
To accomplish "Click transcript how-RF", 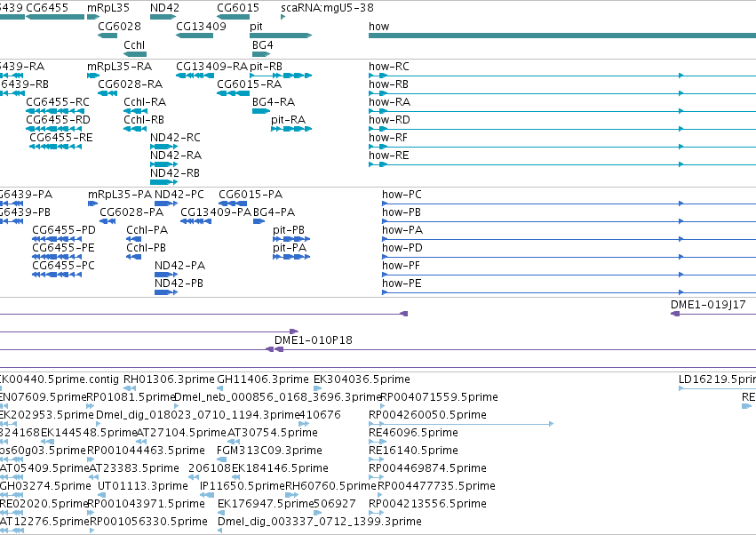I will pos(388,138).
